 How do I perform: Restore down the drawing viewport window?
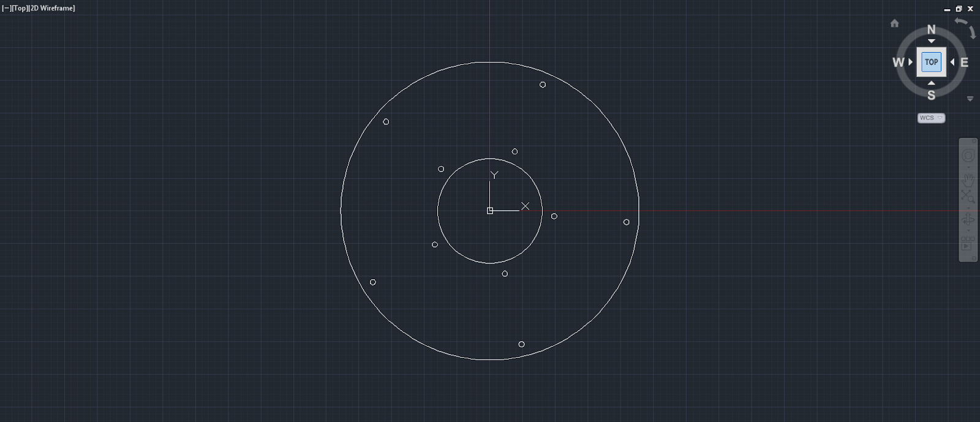(959, 9)
